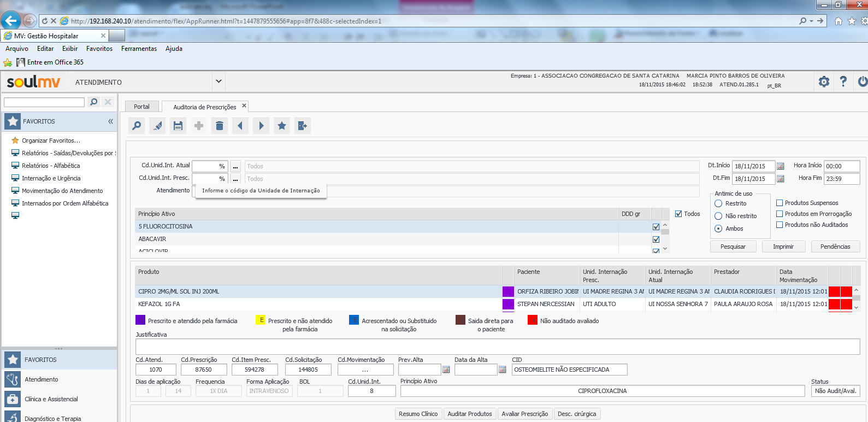Open Clínica e Assistencial module icon

coord(13,399)
